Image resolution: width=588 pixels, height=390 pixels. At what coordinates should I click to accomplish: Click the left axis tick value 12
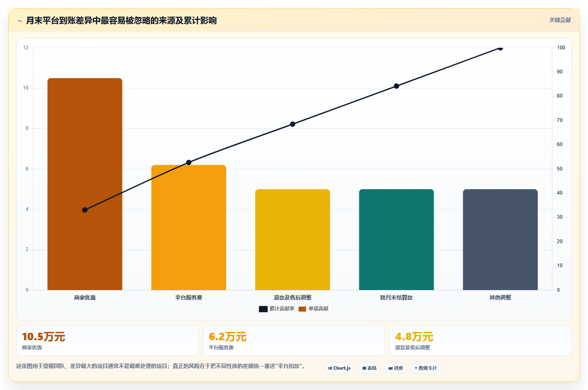tap(26, 48)
